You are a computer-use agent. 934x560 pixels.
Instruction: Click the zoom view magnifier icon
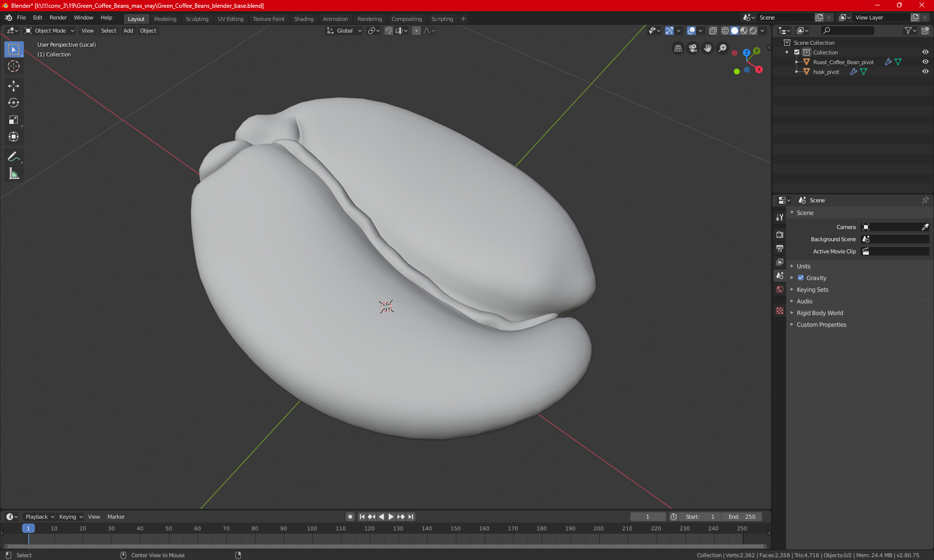(x=723, y=48)
